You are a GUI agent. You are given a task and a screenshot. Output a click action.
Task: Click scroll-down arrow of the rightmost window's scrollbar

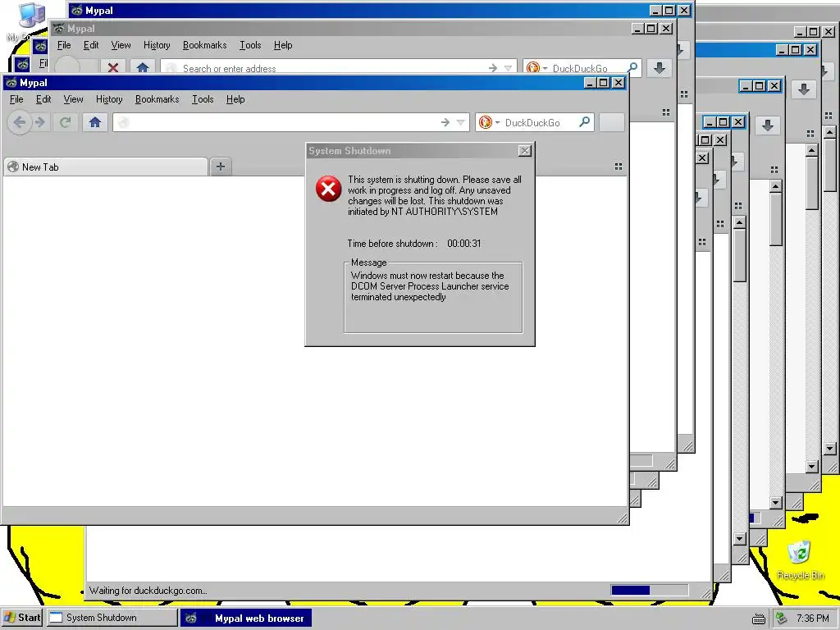(830, 449)
